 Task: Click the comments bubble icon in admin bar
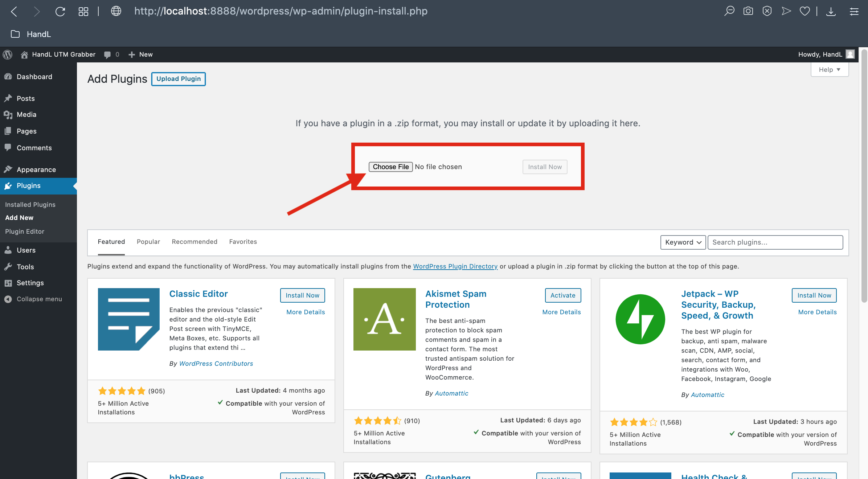pos(107,54)
